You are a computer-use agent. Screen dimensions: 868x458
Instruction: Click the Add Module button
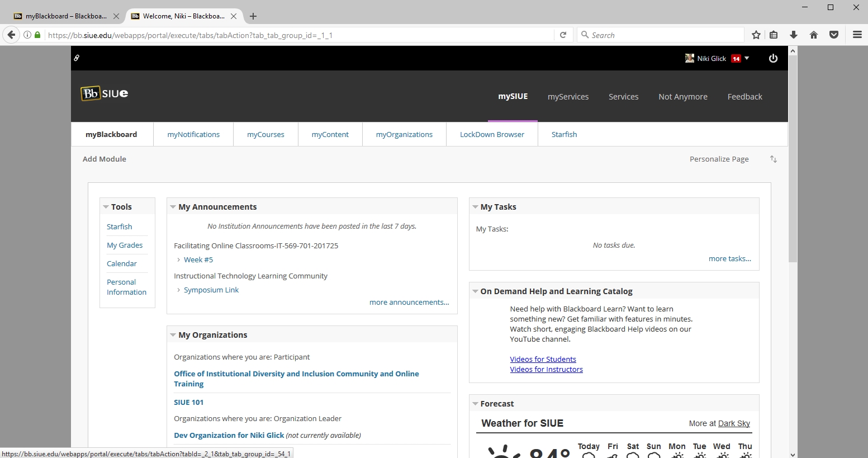click(105, 159)
